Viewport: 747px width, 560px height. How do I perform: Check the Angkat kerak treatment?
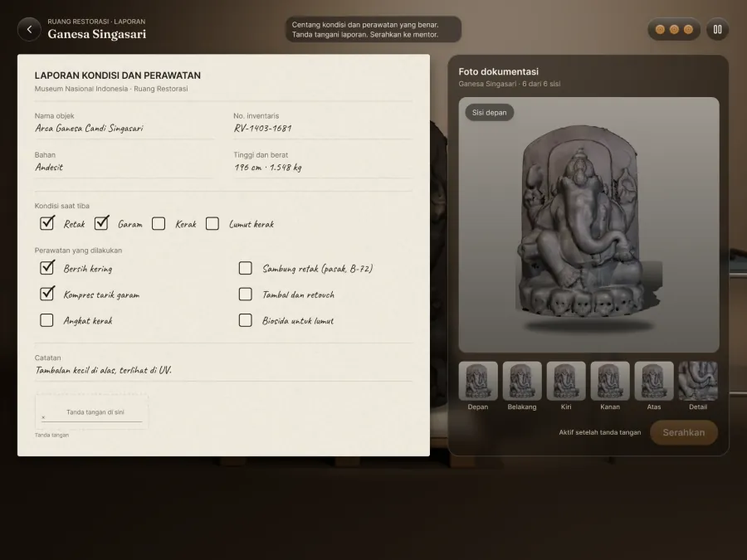46,320
